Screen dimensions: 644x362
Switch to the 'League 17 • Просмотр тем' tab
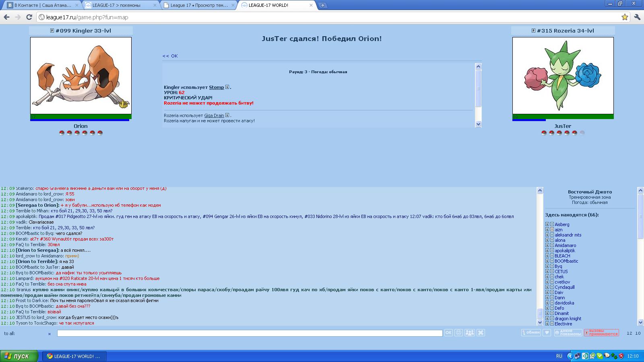[199, 5]
